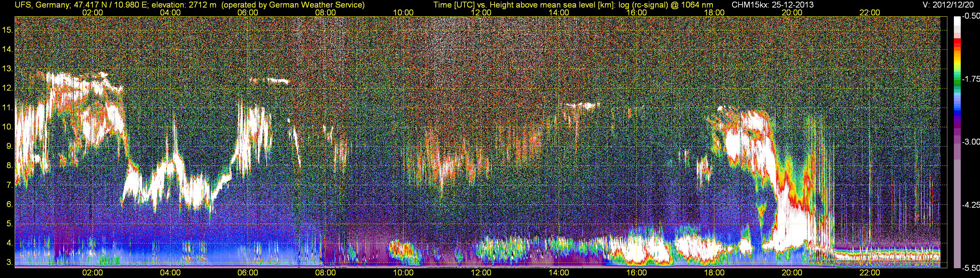
Task: Click the '04:00' tick on the upper time axis
Action: tap(170, 12)
